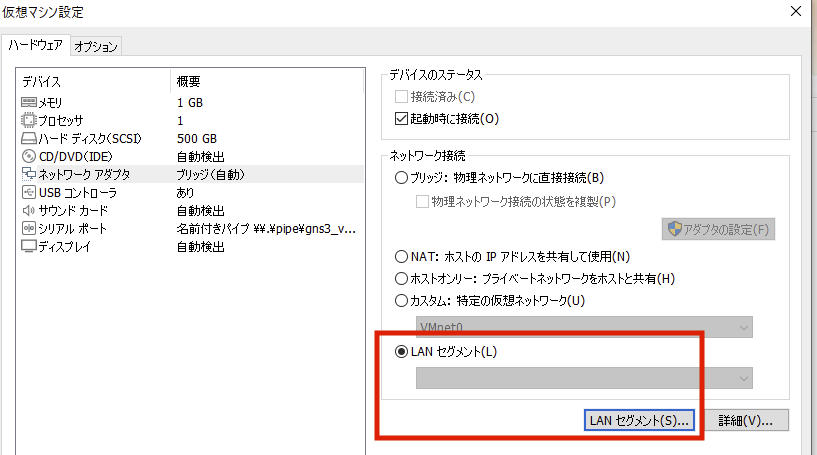Click the sound card speaker icon
Image resolution: width=817 pixels, height=455 pixels.
click(x=29, y=211)
